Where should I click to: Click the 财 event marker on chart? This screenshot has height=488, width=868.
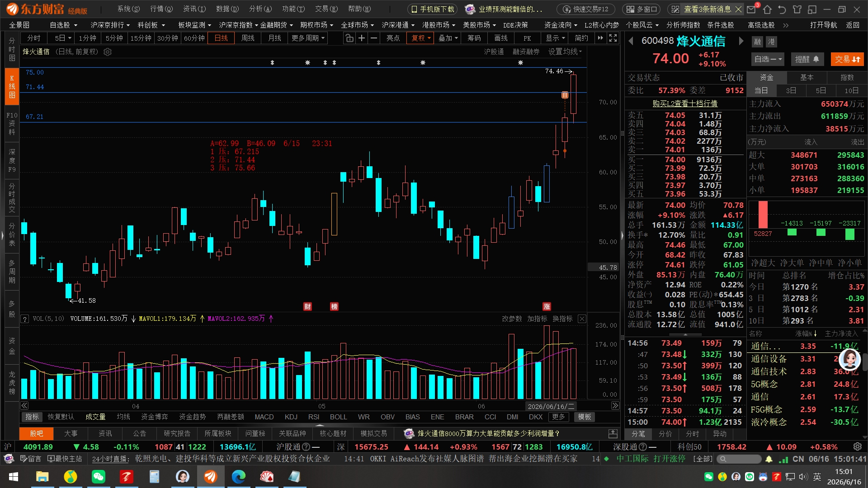pos(307,307)
